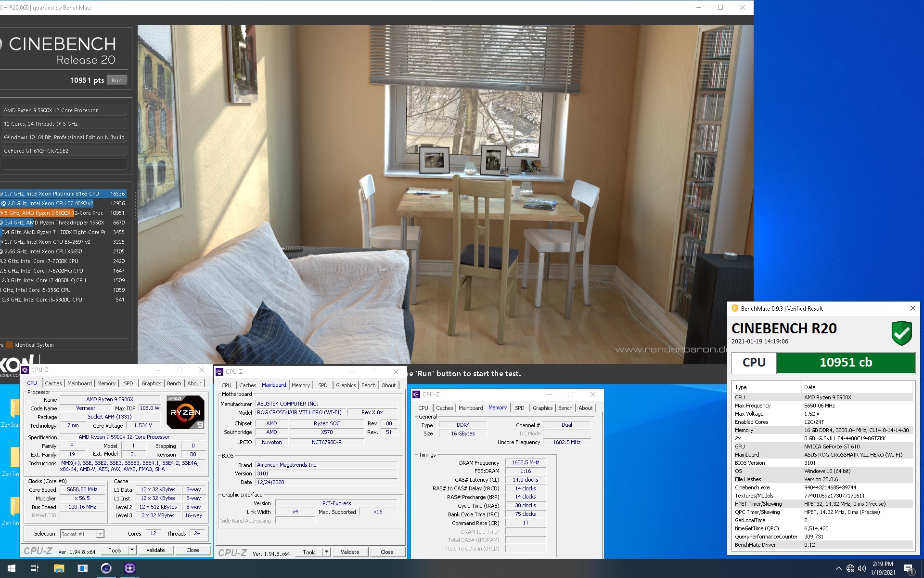Open SPD tab in first CPU-Z window

pos(128,383)
